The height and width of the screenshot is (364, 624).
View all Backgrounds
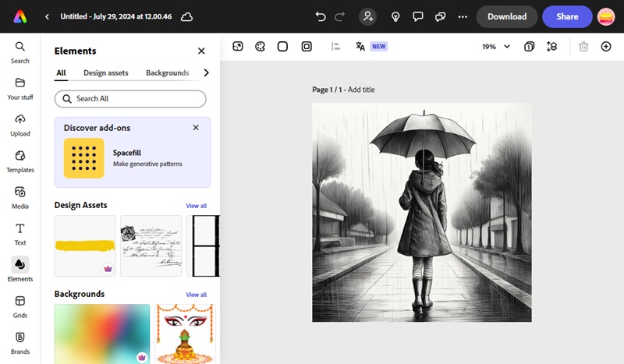point(197,295)
